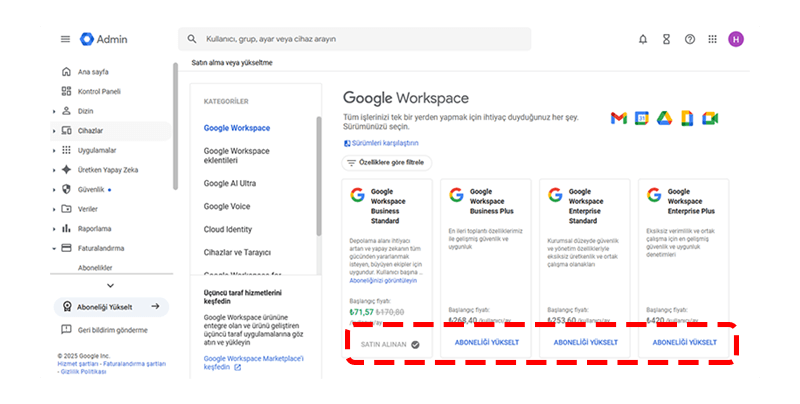Viewport: 800px width, 404px height.
Task: Open Abonelikler under Faturalandırma
Action: (x=95, y=268)
